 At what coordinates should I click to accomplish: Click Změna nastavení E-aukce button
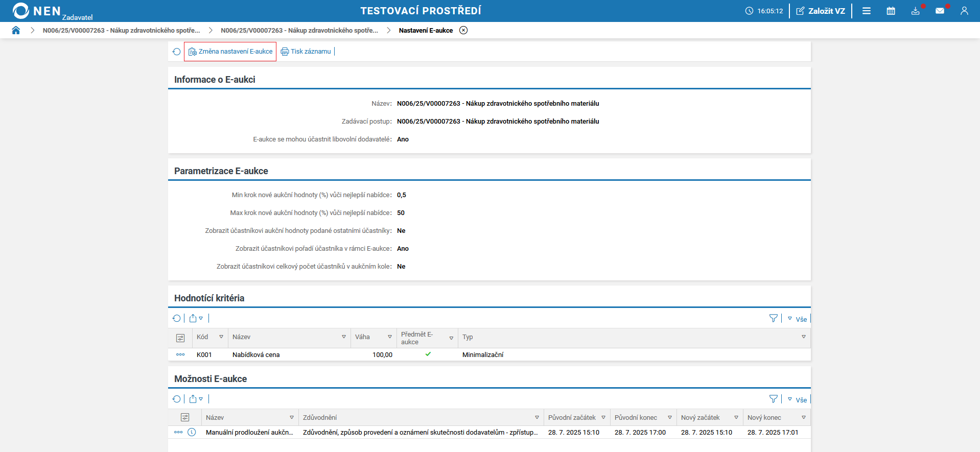[230, 52]
